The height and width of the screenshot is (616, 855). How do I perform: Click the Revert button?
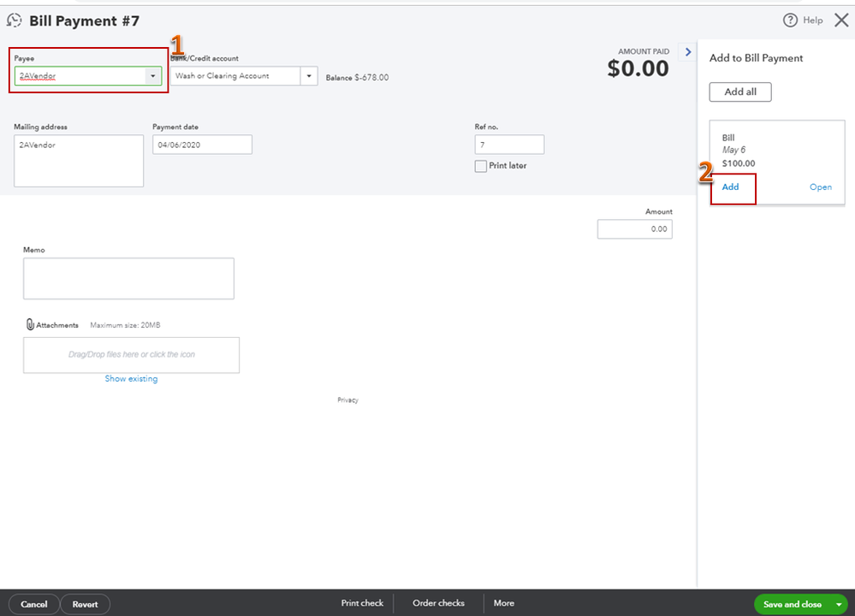[x=85, y=604]
